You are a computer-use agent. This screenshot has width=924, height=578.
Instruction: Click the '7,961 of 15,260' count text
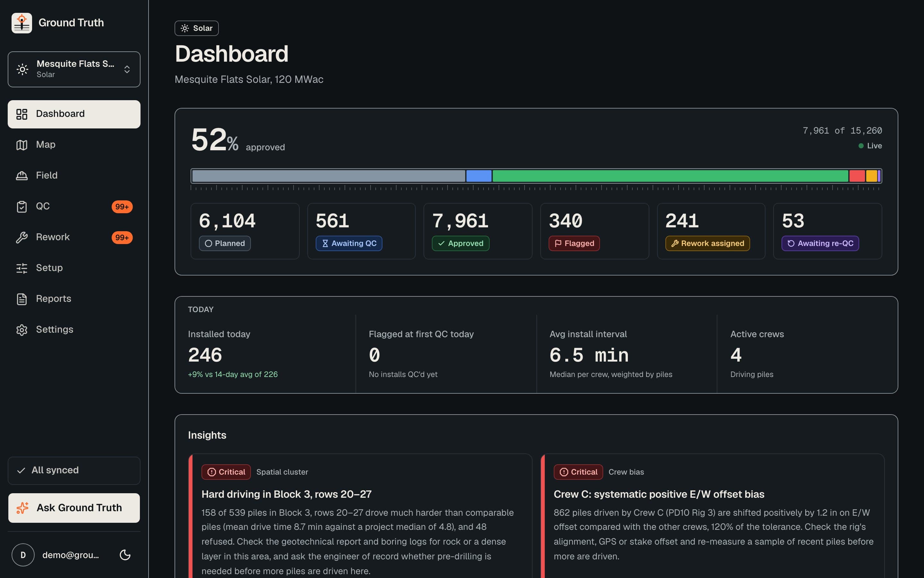tap(842, 131)
